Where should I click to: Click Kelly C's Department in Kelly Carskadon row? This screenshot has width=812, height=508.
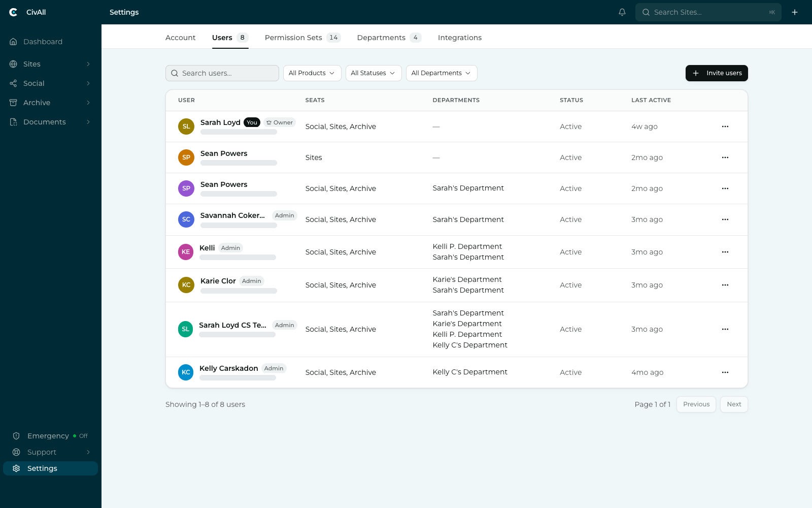470,372
